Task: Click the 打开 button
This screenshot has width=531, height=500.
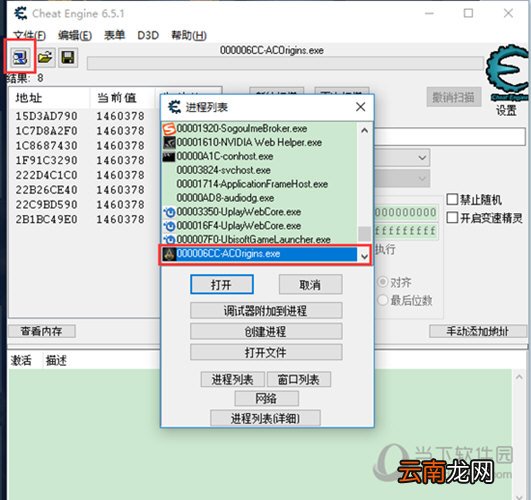Action: pyautogui.click(x=222, y=285)
